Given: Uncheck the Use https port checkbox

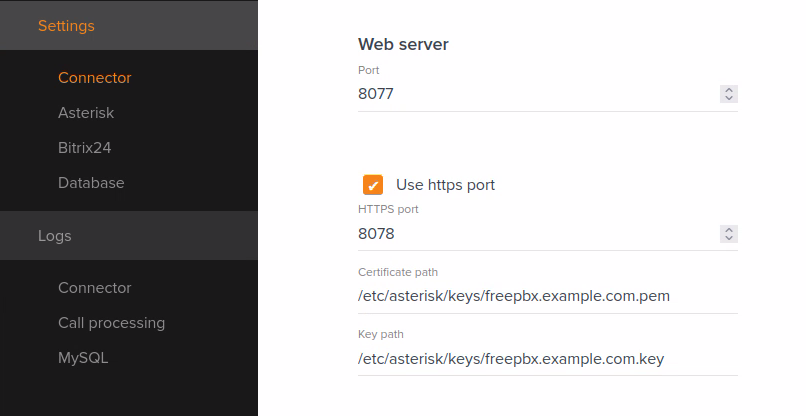Looking at the screenshot, I should coord(373,185).
